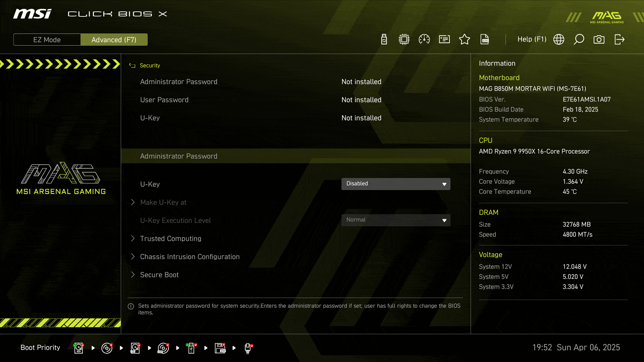Click the Voltage info heading
The height and width of the screenshot is (362, 644).
[490, 255]
